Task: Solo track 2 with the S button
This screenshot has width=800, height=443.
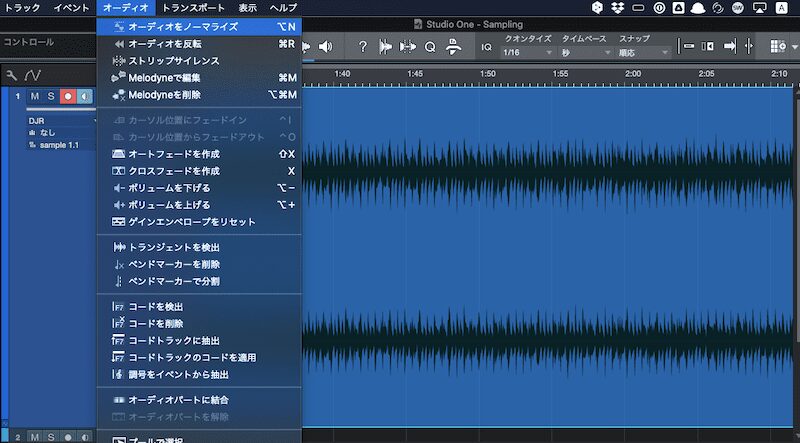Action: point(51,437)
